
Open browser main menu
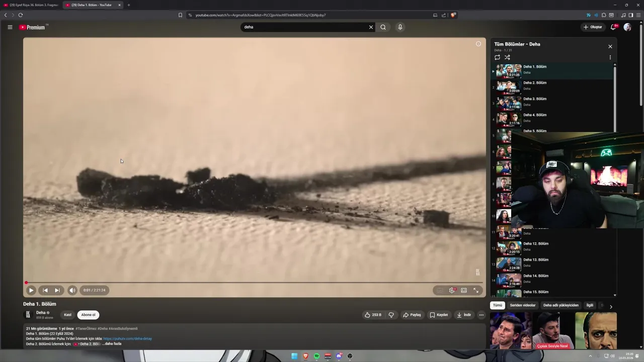pos(638,15)
